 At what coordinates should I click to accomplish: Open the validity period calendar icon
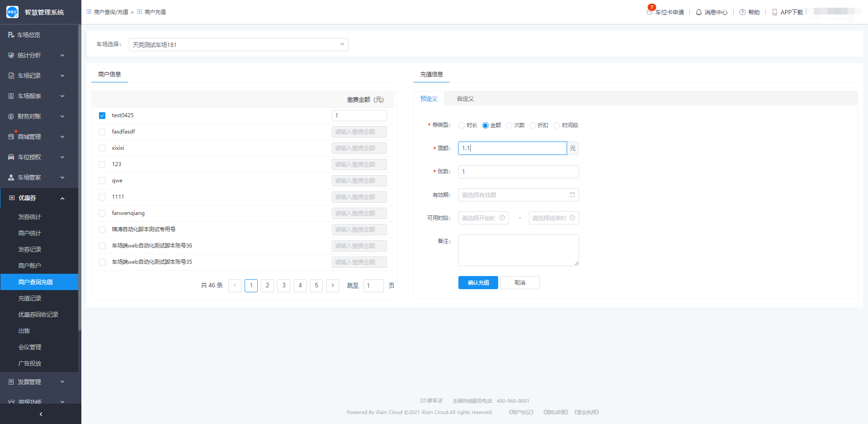[x=572, y=195]
